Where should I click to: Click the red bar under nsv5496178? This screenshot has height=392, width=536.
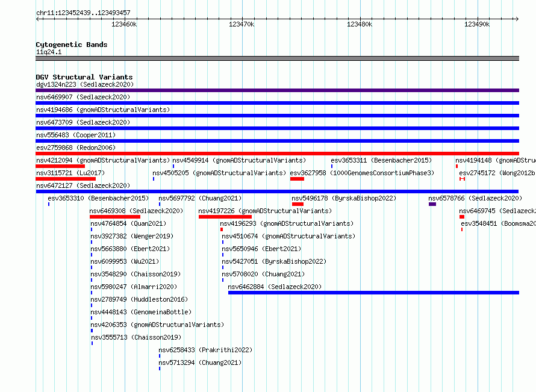point(298,204)
